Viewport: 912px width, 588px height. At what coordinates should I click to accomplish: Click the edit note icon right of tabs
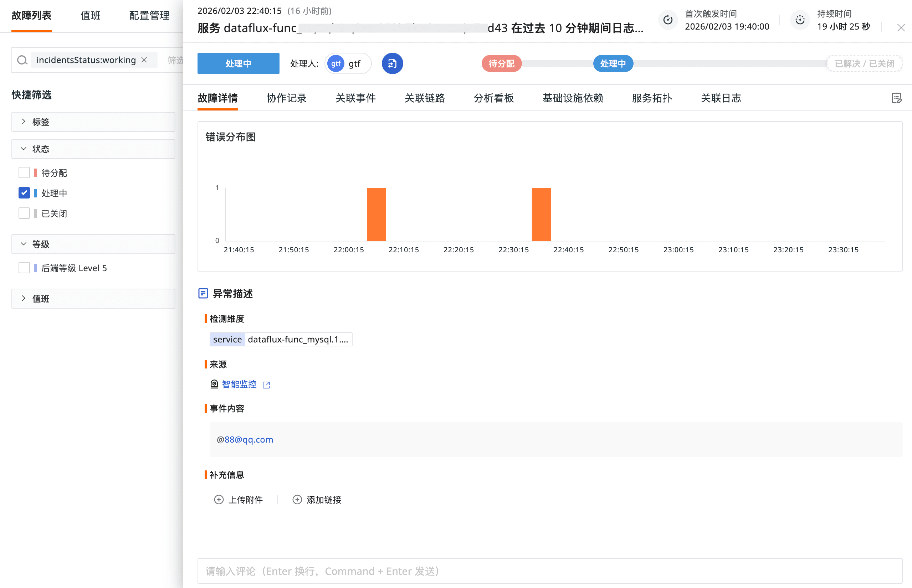[x=896, y=98]
